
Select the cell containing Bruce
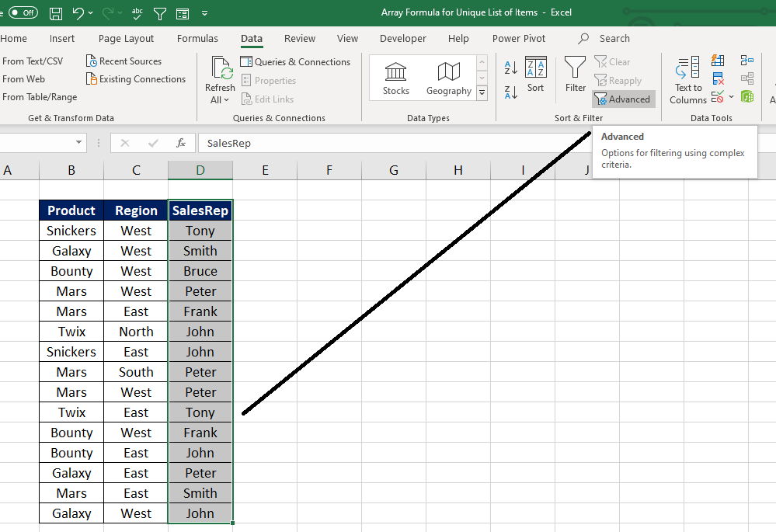200,271
